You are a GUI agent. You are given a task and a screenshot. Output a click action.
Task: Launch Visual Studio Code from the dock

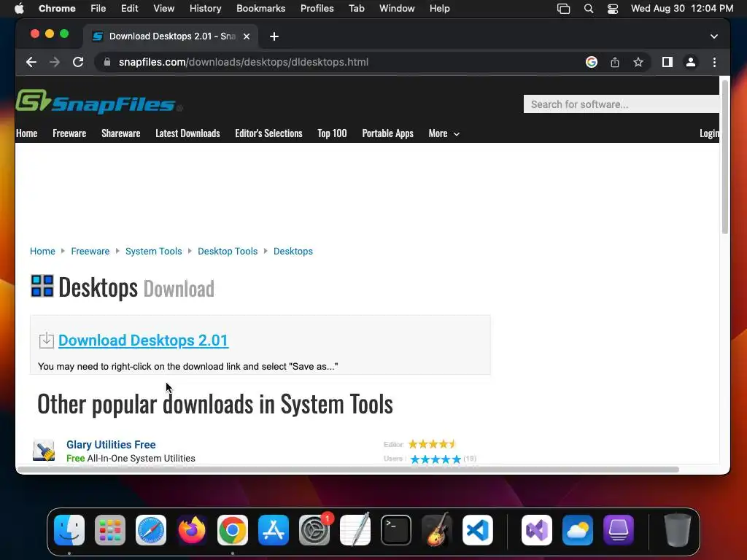(478, 530)
